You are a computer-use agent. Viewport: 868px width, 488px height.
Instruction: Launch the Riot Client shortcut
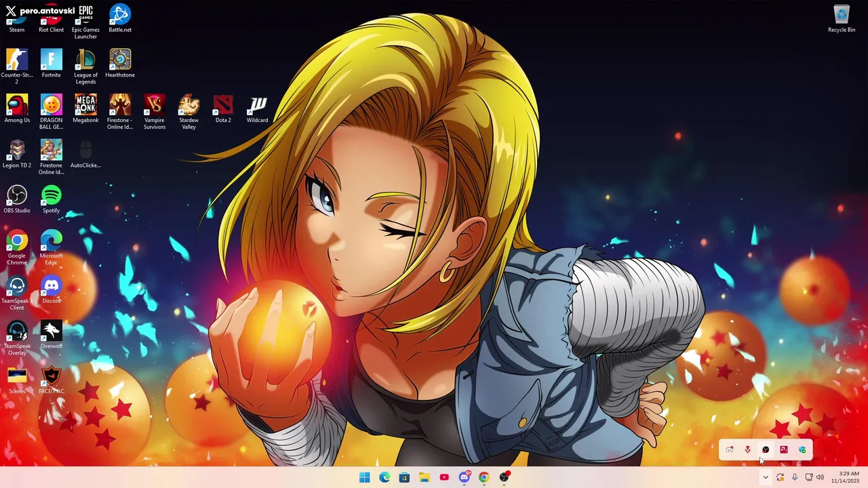[x=51, y=20]
